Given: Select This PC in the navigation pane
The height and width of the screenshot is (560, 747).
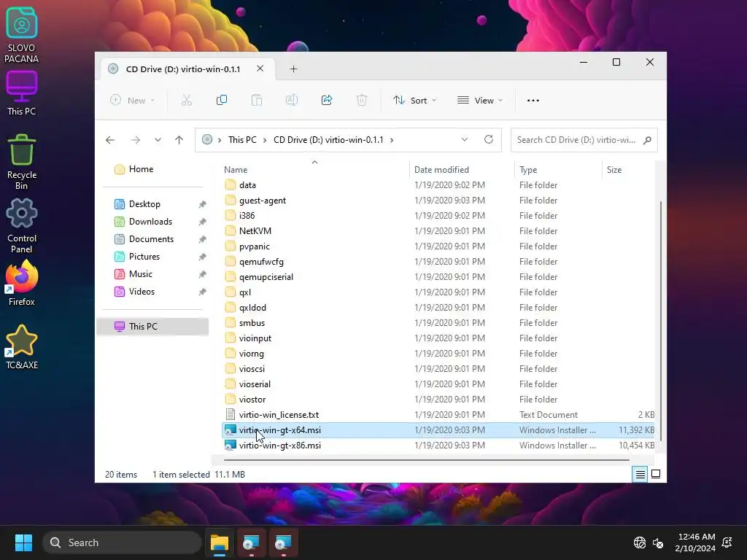Looking at the screenshot, I should pyautogui.click(x=152, y=327).
